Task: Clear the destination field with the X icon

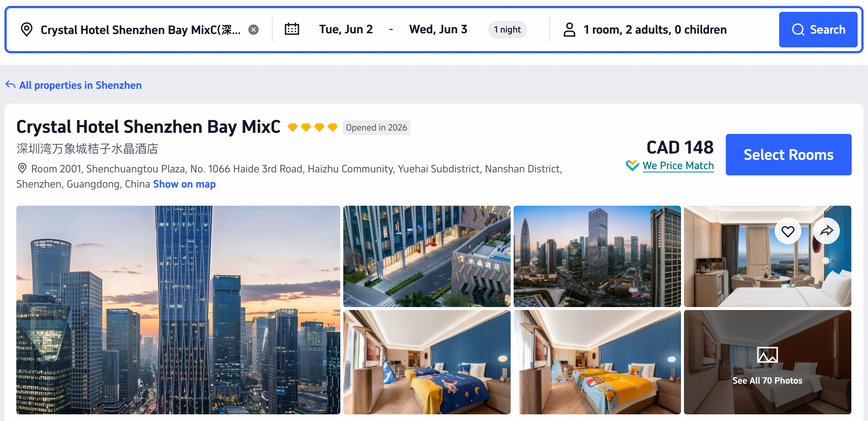Action: click(253, 30)
